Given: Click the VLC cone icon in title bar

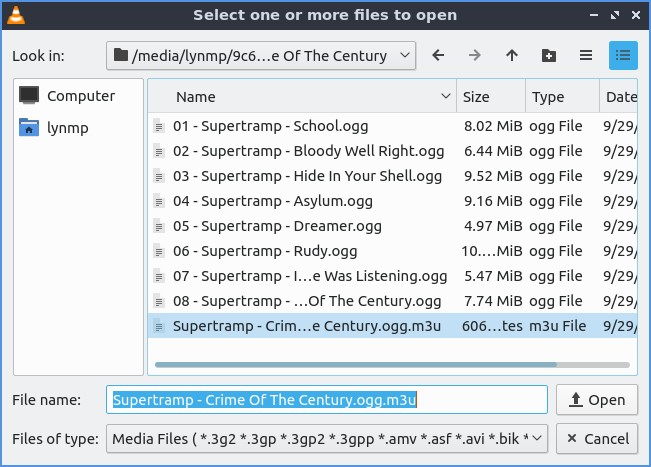Looking at the screenshot, I should click(x=16, y=15).
